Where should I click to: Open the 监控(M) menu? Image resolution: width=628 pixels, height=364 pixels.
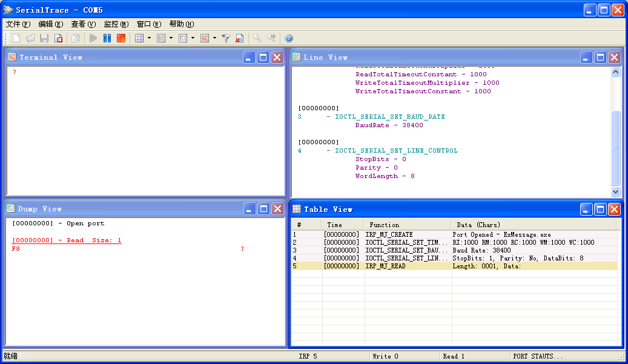116,24
